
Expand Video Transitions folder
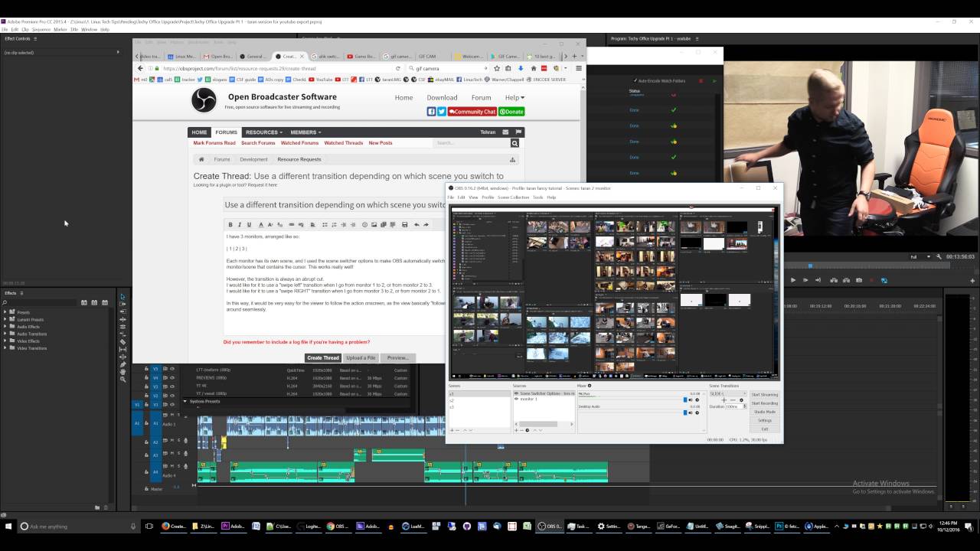pyautogui.click(x=5, y=347)
